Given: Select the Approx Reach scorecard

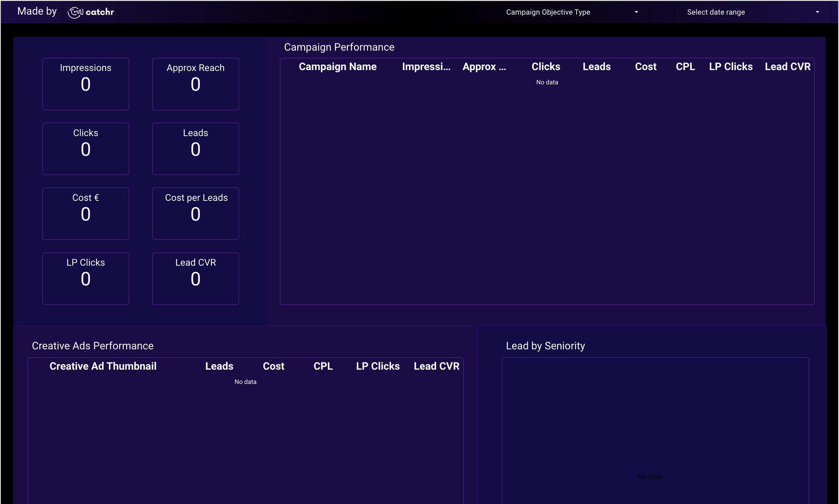Looking at the screenshot, I should coord(195,83).
